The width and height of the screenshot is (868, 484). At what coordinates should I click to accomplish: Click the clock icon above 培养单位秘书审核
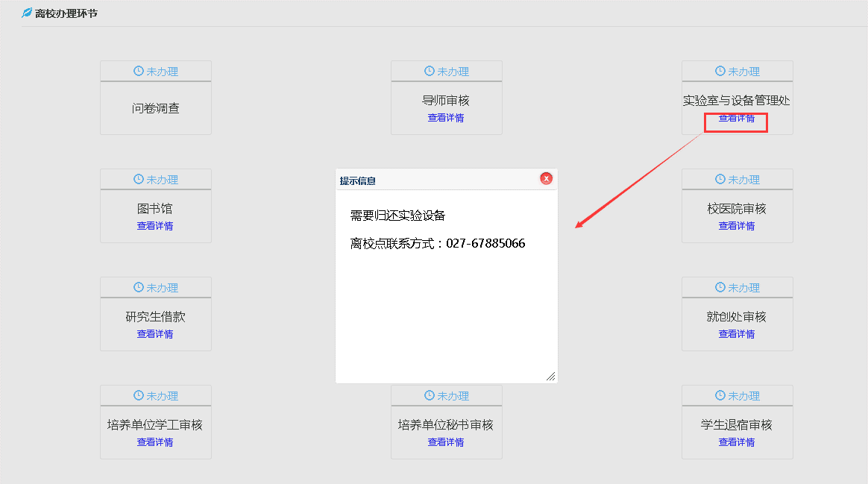(x=429, y=395)
